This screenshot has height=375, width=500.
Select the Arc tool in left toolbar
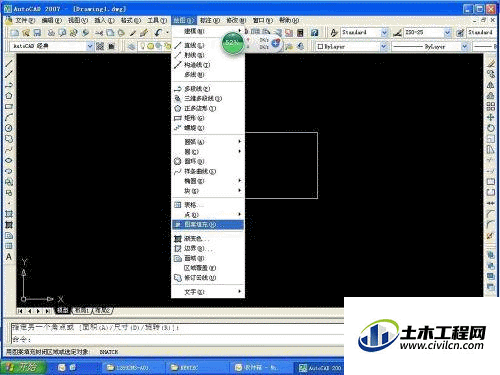click(9, 117)
